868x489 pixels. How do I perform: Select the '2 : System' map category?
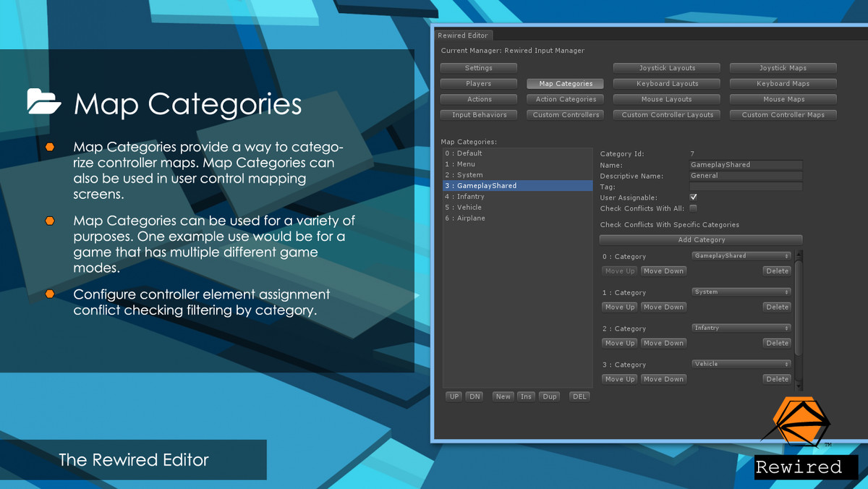coord(518,175)
